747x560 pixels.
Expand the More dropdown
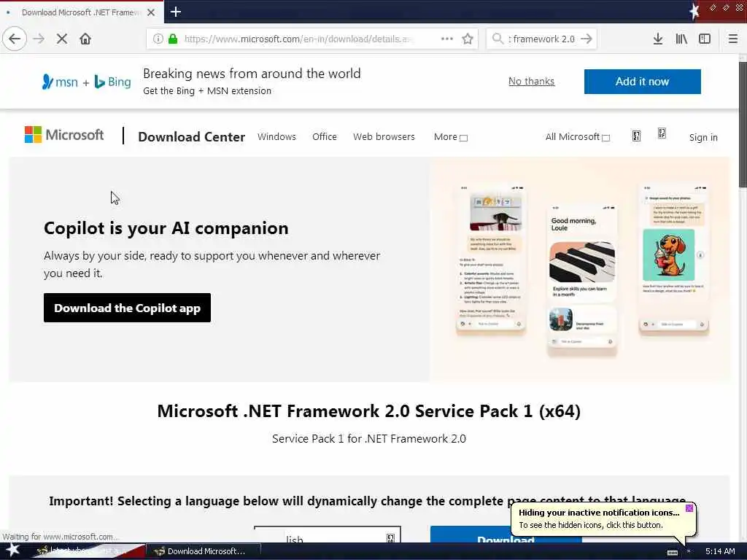pyautogui.click(x=451, y=137)
